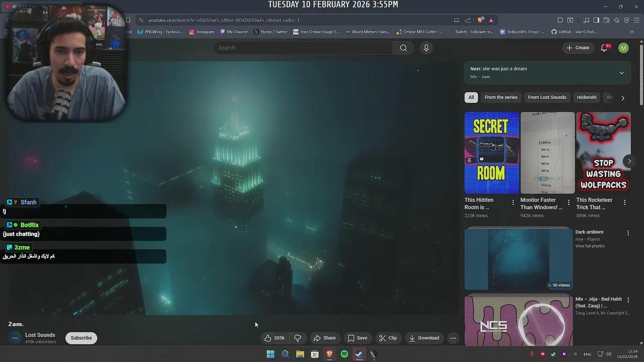
Task: Show next shorts with shelf arrow
Action: point(629,161)
